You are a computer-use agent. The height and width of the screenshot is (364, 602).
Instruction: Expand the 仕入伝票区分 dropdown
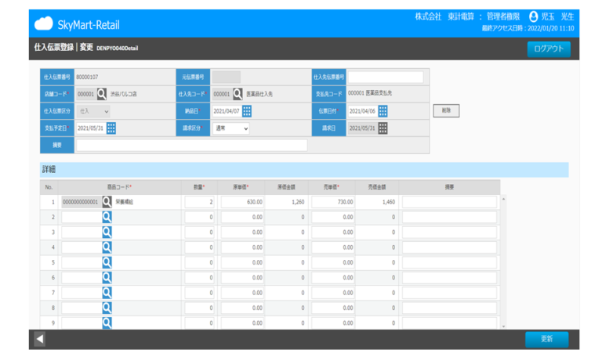point(93,112)
